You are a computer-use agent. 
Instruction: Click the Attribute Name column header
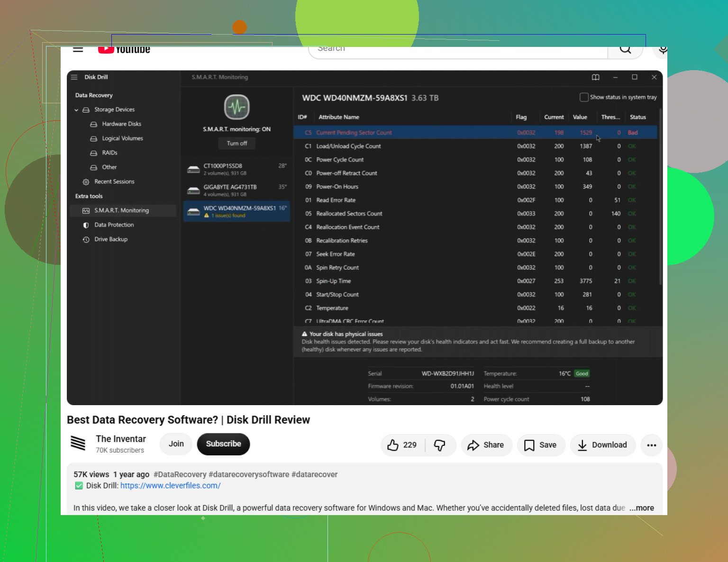(x=339, y=117)
